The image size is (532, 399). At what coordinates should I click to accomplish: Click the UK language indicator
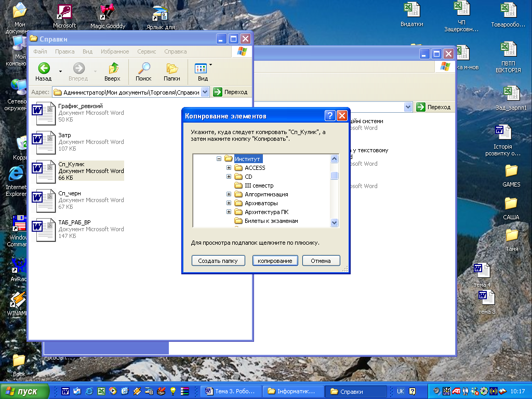pyautogui.click(x=401, y=391)
